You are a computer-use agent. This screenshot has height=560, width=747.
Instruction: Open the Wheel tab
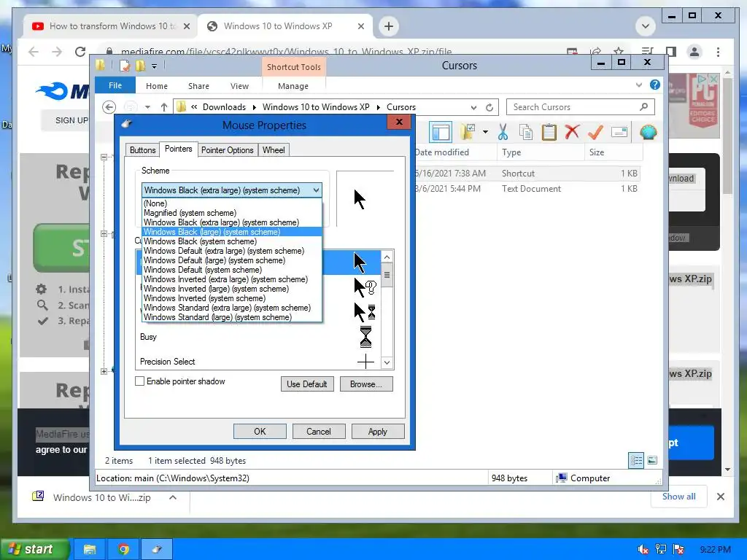(274, 150)
